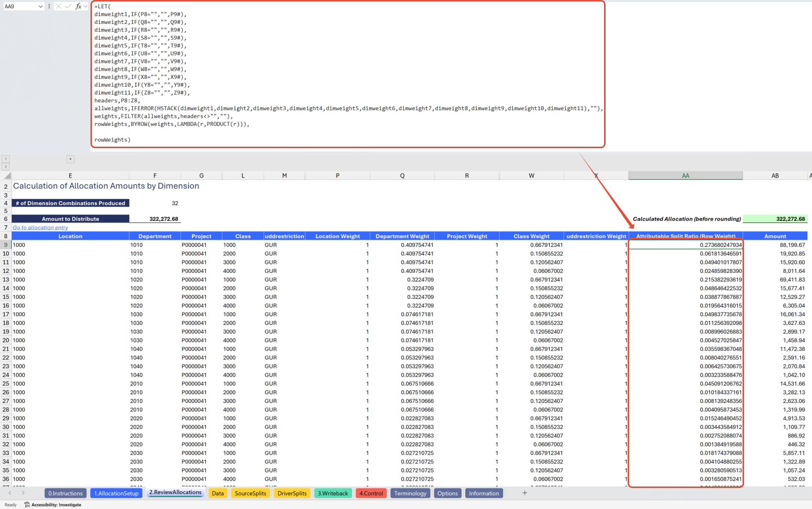Click the Select All corner triangle
This screenshot has height=509, width=812.
[x=7, y=176]
